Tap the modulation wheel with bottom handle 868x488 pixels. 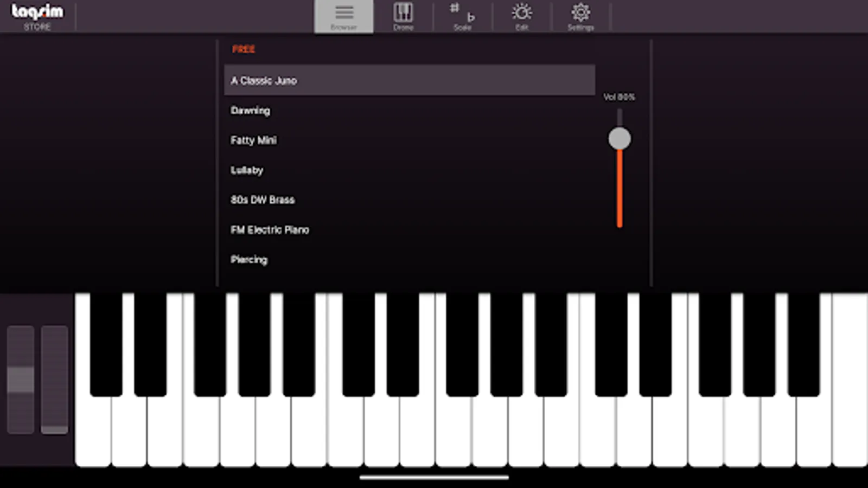[54, 380]
